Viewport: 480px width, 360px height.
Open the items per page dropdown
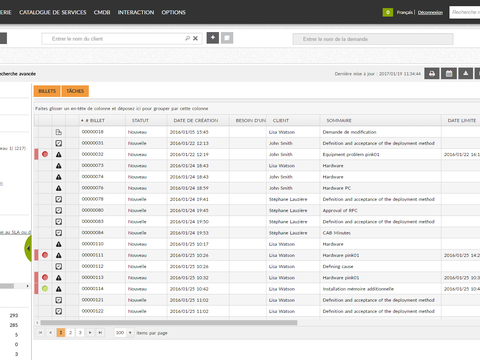pos(130,333)
